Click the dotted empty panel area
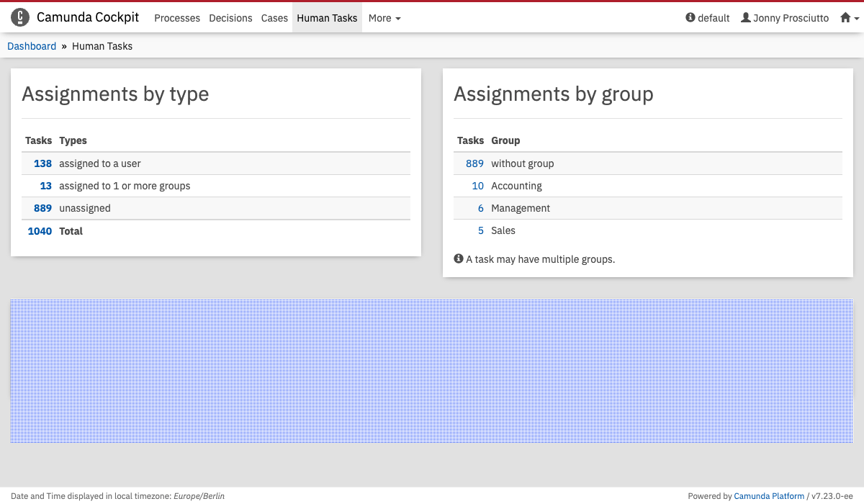This screenshot has height=504, width=864. click(432, 371)
